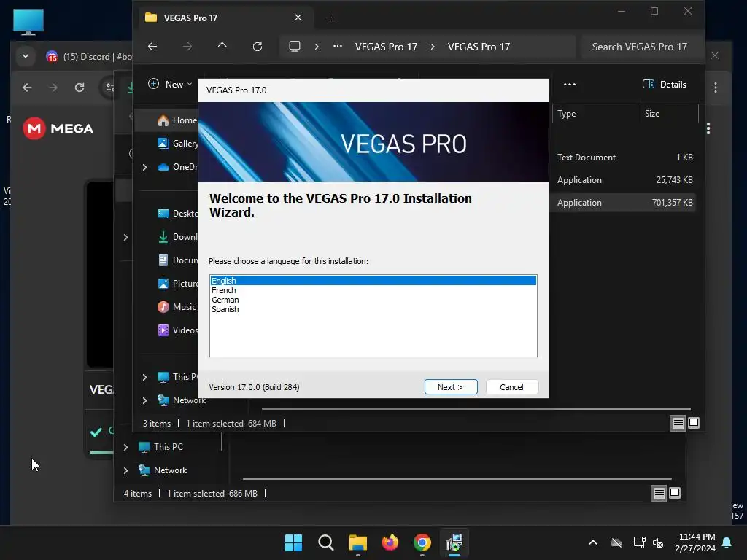Viewport: 747px width, 560px height.
Task: Open Home in Explorer sidebar
Action: 177,120
